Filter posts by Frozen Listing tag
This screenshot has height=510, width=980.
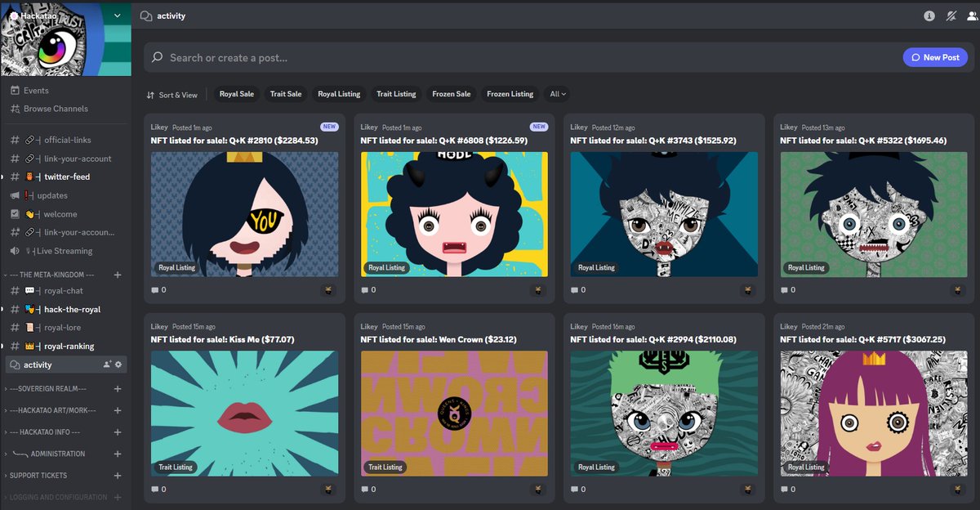coord(510,94)
